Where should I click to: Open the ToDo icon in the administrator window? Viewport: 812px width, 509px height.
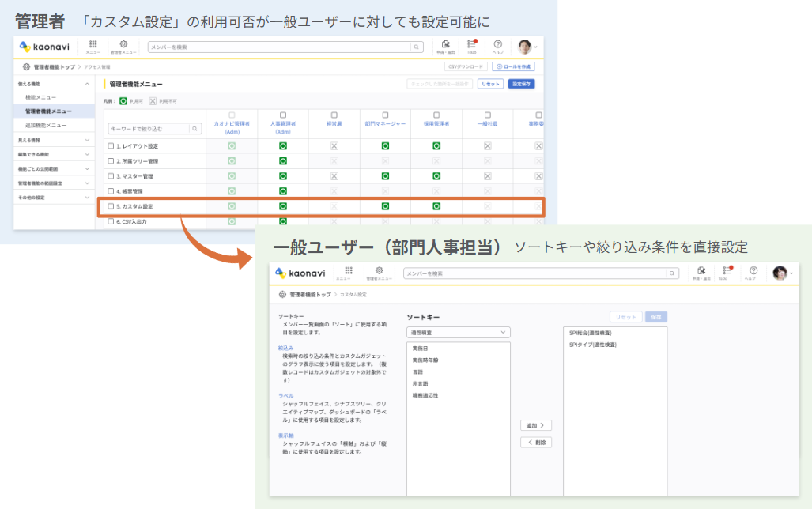(x=472, y=45)
